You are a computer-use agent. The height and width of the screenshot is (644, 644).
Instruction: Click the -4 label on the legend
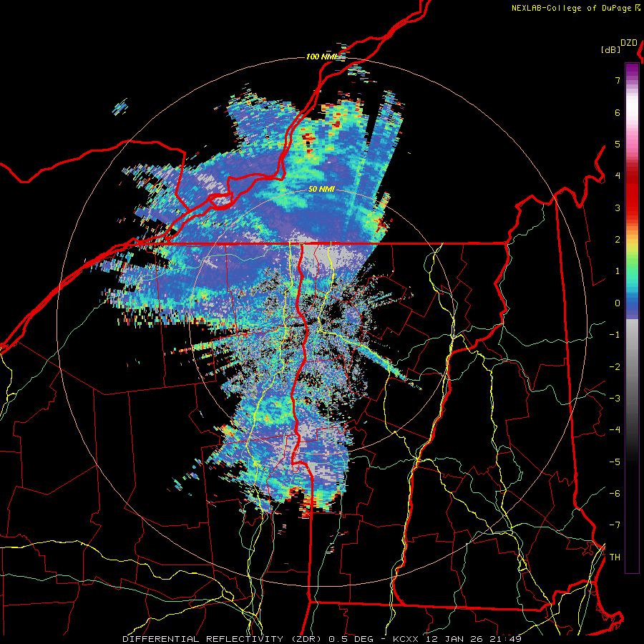pyautogui.click(x=615, y=430)
